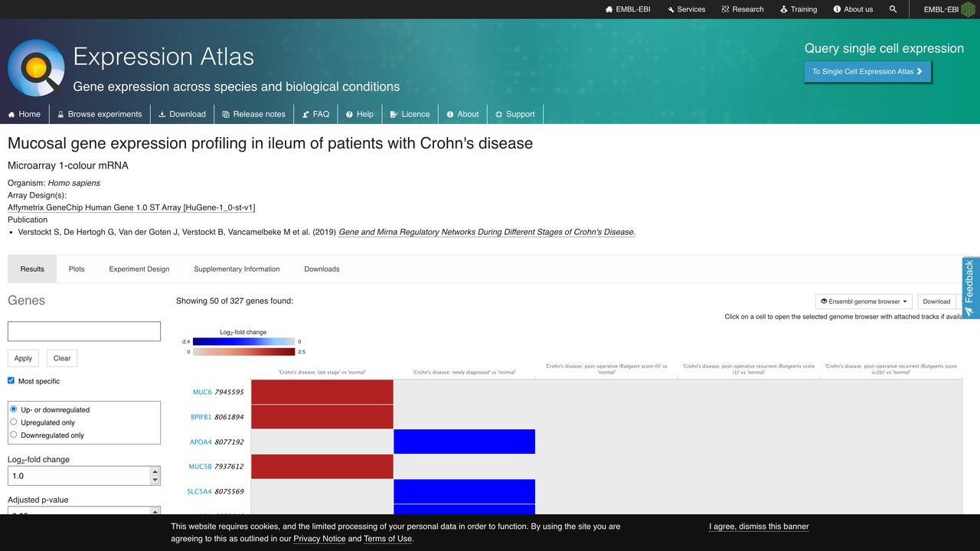The width and height of the screenshot is (980, 551).
Task: Open the Affymetrix GeneChip array design link
Action: [x=132, y=207]
